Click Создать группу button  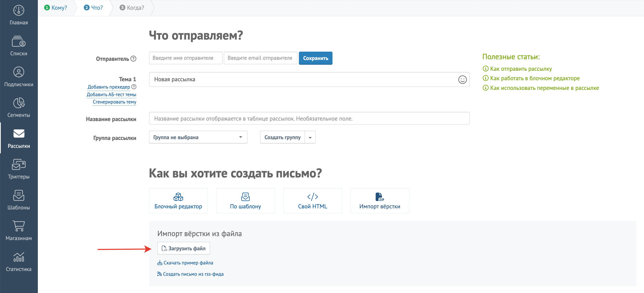tap(282, 137)
